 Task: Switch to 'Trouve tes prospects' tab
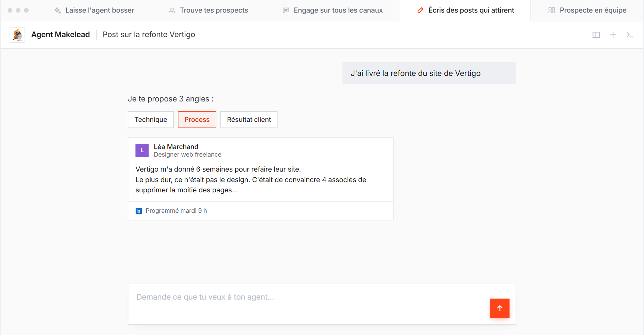click(208, 10)
